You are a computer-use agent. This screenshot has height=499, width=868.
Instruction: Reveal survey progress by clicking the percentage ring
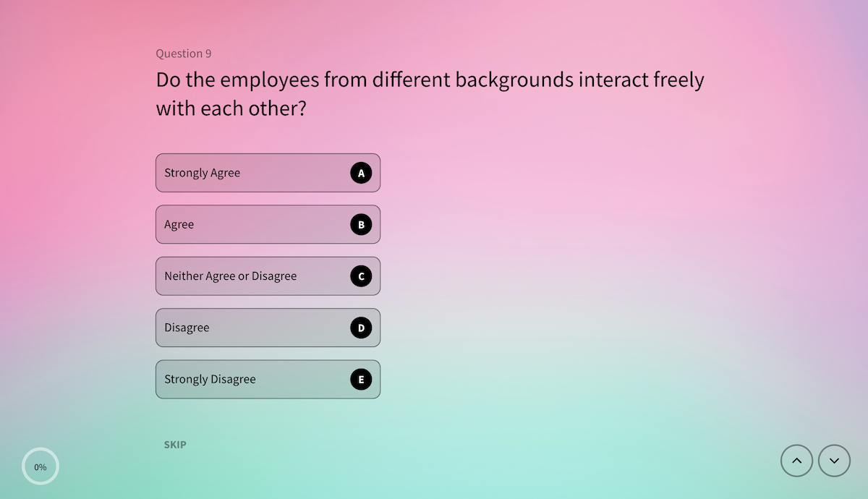tap(40, 466)
